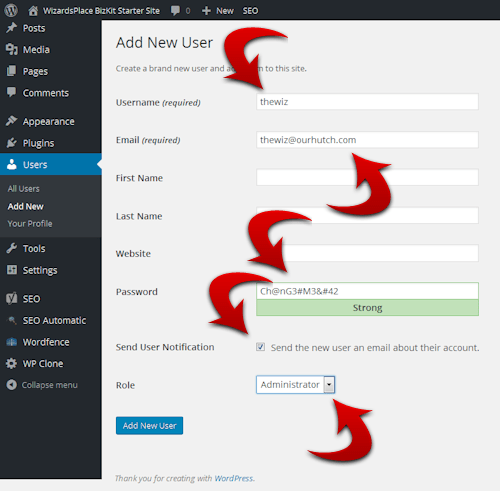Viewport: 500px width, 491px height.
Task: Select the Tools wrench icon
Action: 11,248
